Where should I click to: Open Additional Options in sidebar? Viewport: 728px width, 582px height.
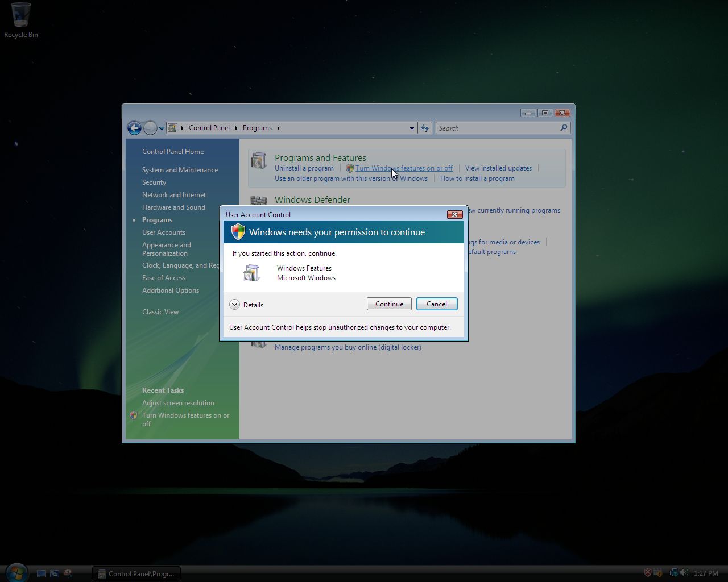click(x=171, y=290)
